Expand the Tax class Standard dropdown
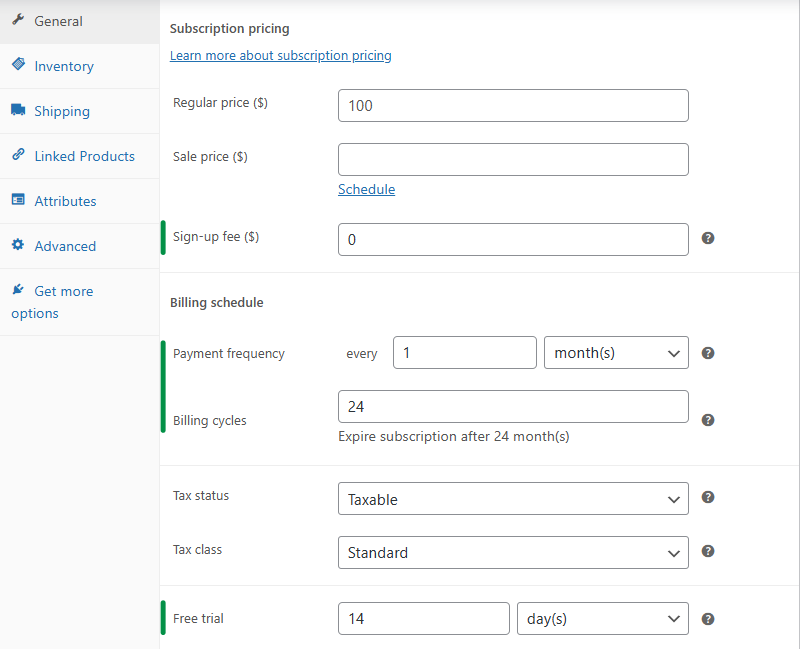Viewport: 800px width, 649px height. coord(513,552)
